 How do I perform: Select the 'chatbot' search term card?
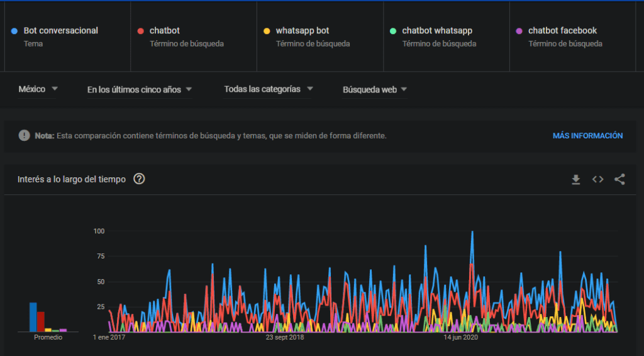[x=194, y=36]
